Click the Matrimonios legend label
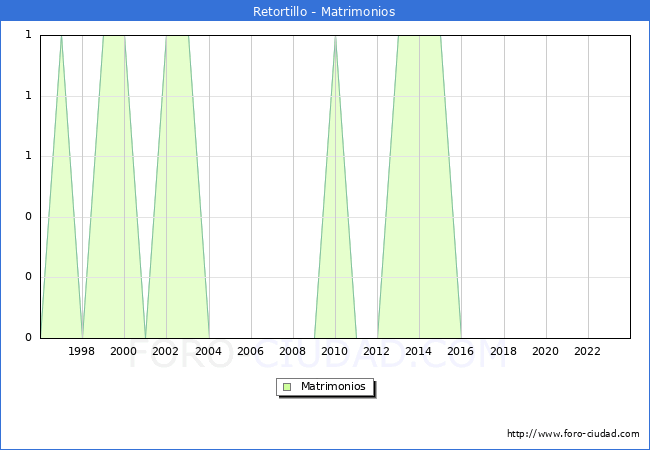The image size is (650, 450). 333,387
